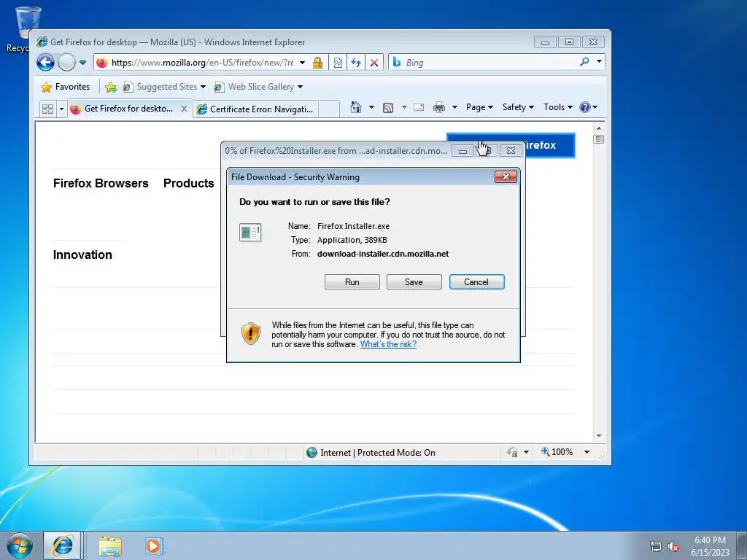Click the Quick Tabs grid icon
Viewport: 747px width, 560px height.
pyautogui.click(x=47, y=109)
